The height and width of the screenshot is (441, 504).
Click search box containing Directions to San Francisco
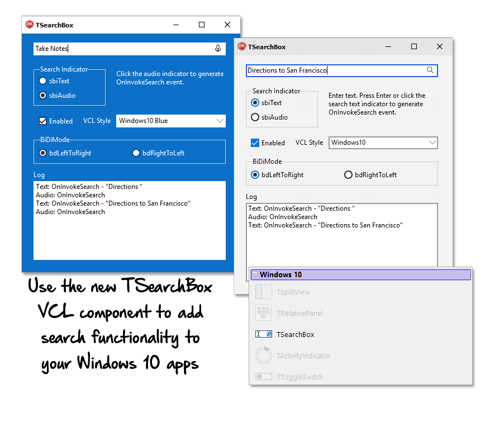click(341, 70)
